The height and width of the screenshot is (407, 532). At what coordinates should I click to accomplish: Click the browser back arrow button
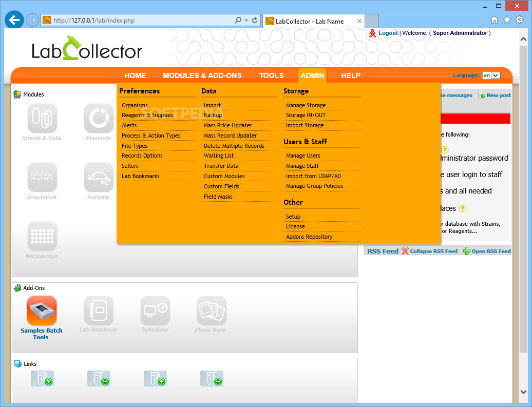point(14,20)
